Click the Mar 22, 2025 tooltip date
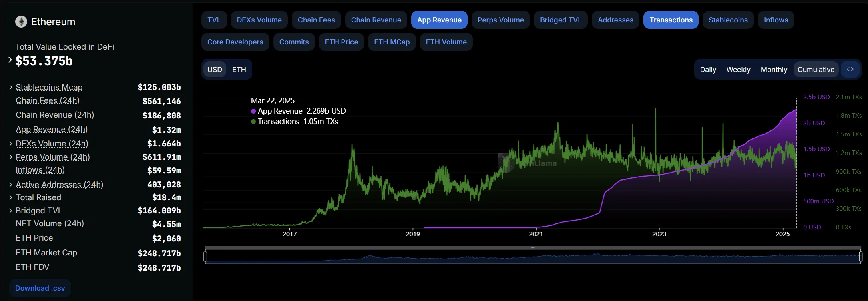 click(273, 101)
